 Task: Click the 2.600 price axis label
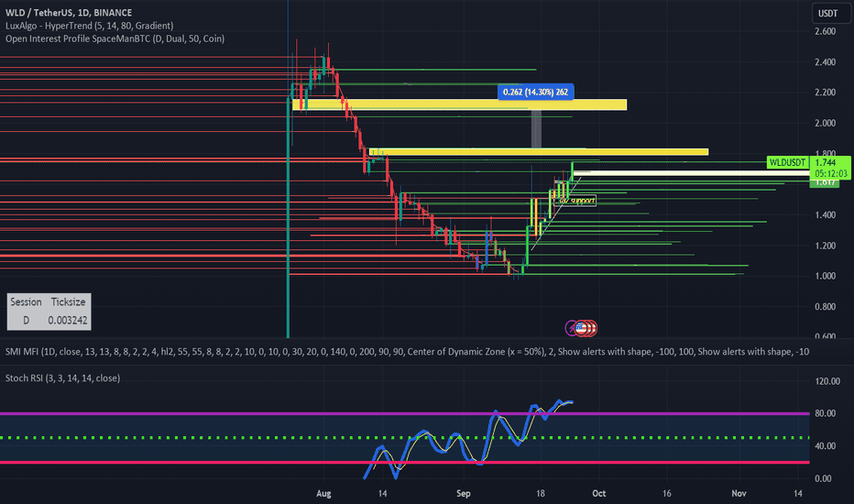(825, 31)
